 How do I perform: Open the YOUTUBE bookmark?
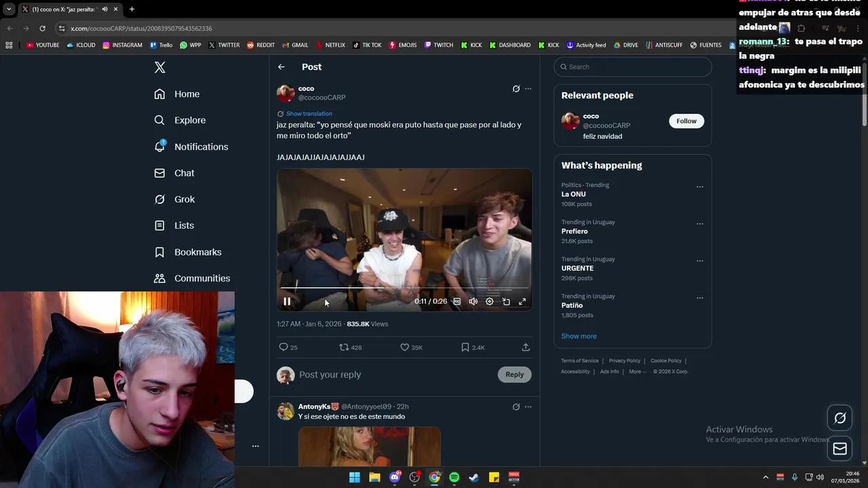tap(43, 45)
